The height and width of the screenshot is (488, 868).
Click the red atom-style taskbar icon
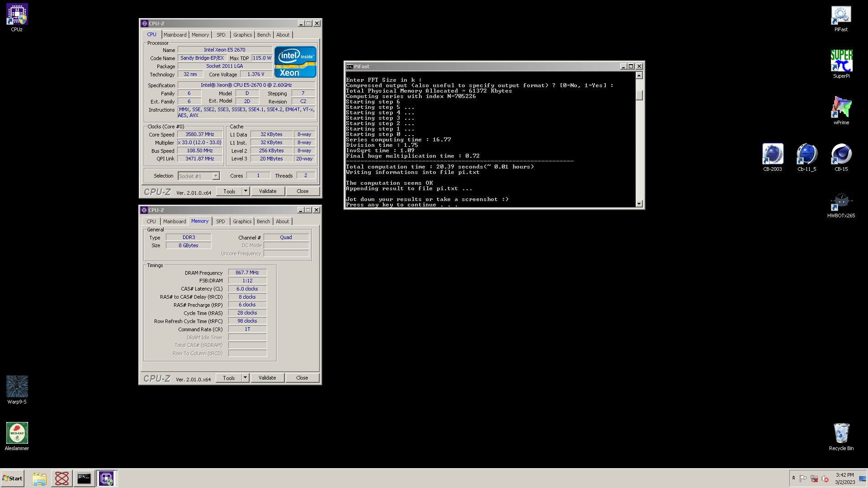point(62,479)
